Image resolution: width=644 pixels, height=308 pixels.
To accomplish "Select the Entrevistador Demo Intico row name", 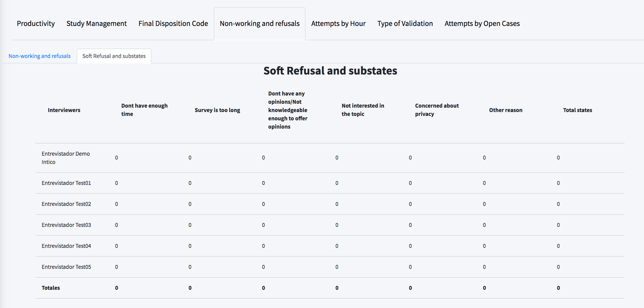I will [66, 158].
